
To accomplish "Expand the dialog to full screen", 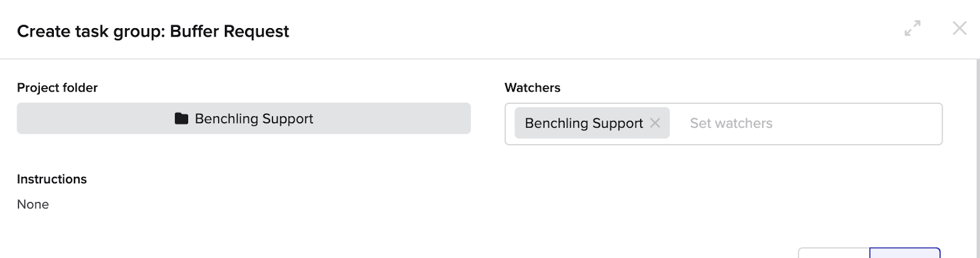I will [x=913, y=28].
